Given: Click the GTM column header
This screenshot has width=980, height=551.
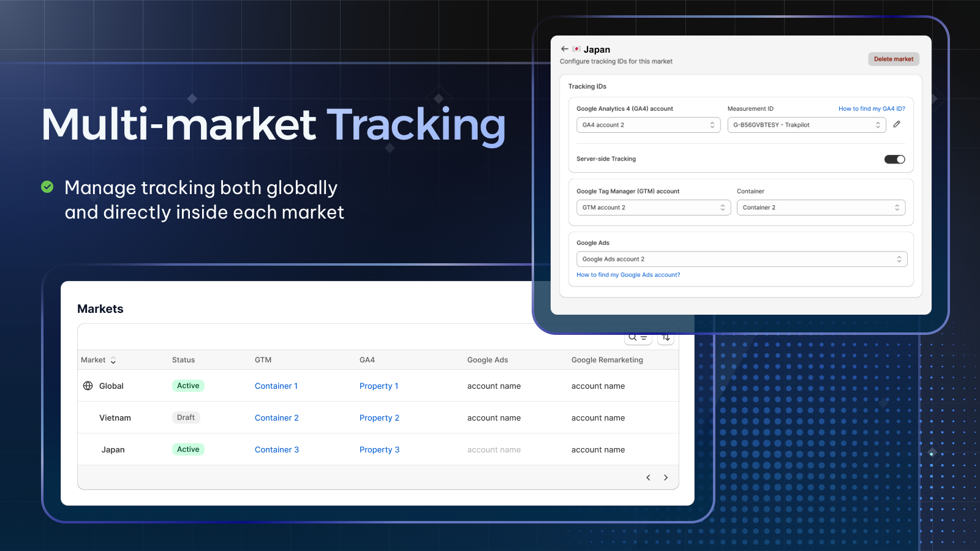Looking at the screenshot, I should (263, 360).
